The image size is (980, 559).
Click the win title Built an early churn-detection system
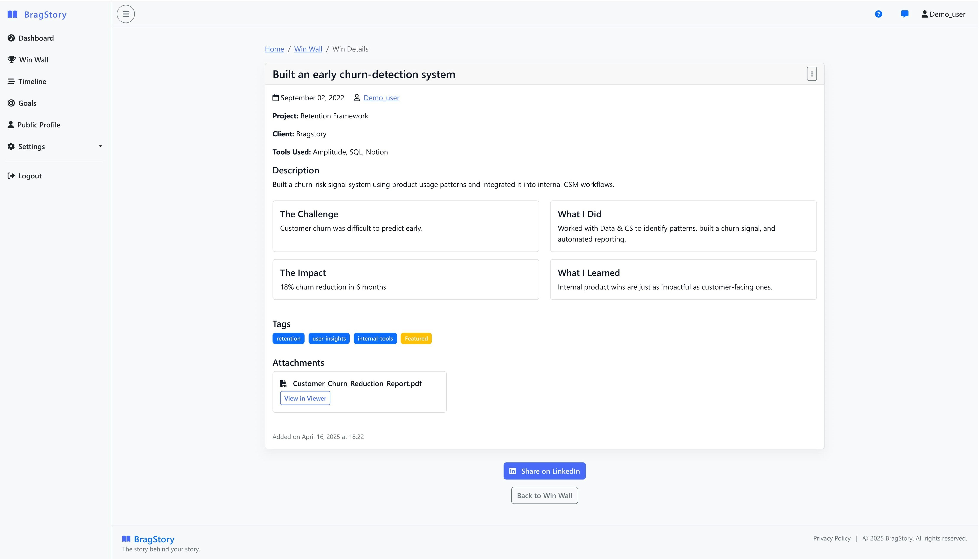pyautogui.click(x=364, y=74)
